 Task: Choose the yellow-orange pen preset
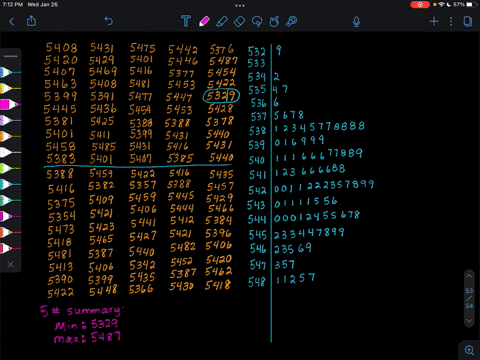[x=10, y=88]
